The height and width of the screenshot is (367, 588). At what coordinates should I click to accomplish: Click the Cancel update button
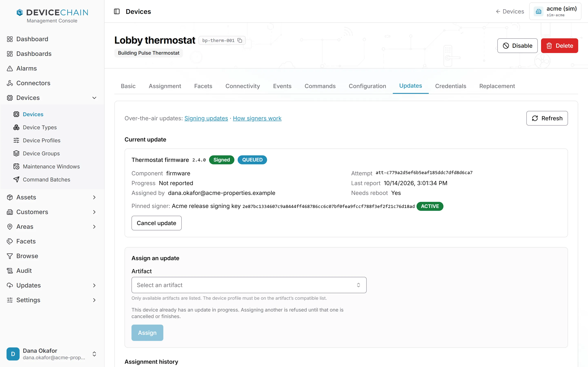156,223
